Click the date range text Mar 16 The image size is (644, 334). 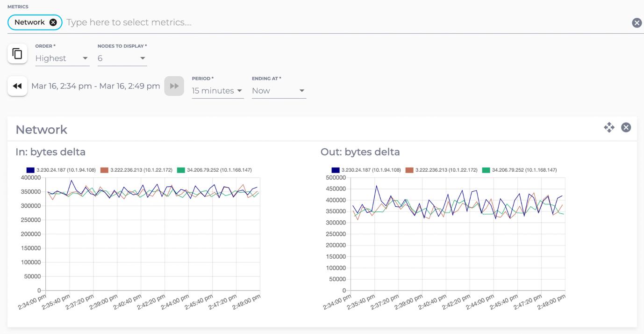pyautogui.click(x=95, y=86)
